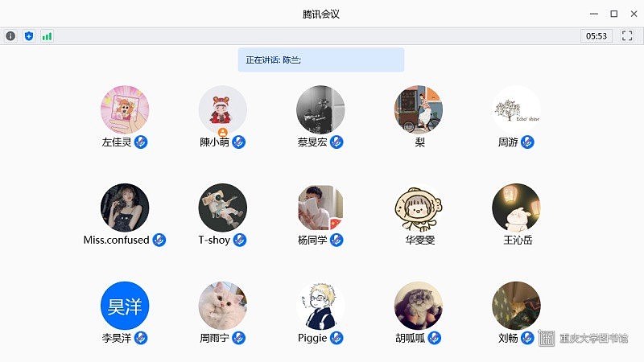Click the 正在讲话 陈兰 speaking banner

point(320,60)
